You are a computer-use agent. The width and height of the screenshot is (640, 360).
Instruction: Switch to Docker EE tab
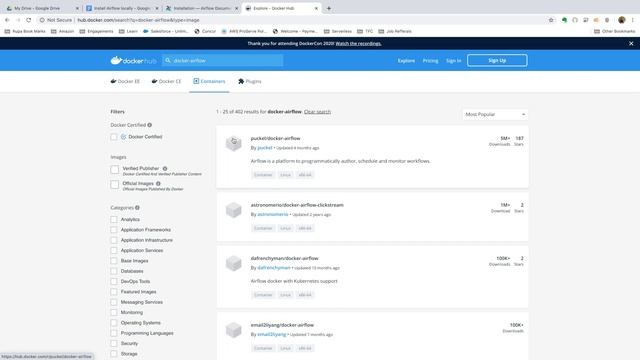coord(125,81)
